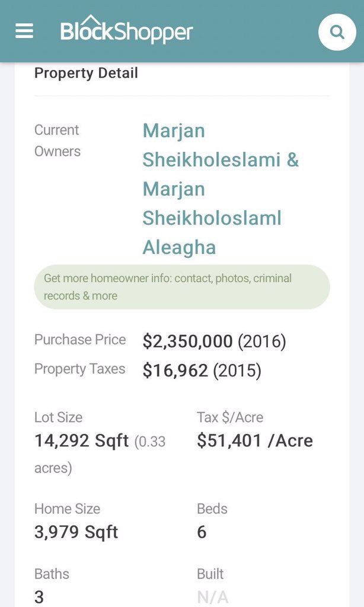This screenshot has height=607, width=364.
Task: Open the hamburger navigation menu
Action: click(x=24, y=31)
